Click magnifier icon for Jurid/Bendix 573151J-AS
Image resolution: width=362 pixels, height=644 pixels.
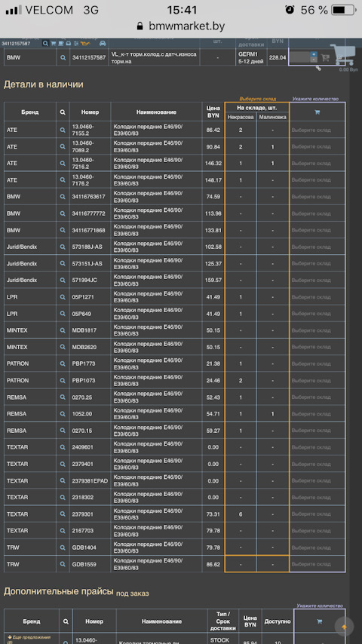pos(63,264)
